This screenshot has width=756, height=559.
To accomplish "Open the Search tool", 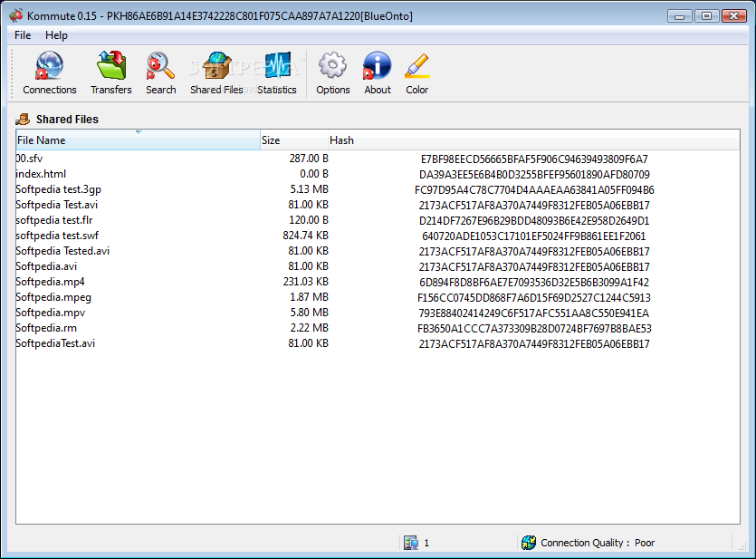I will (x=160, y=72).
